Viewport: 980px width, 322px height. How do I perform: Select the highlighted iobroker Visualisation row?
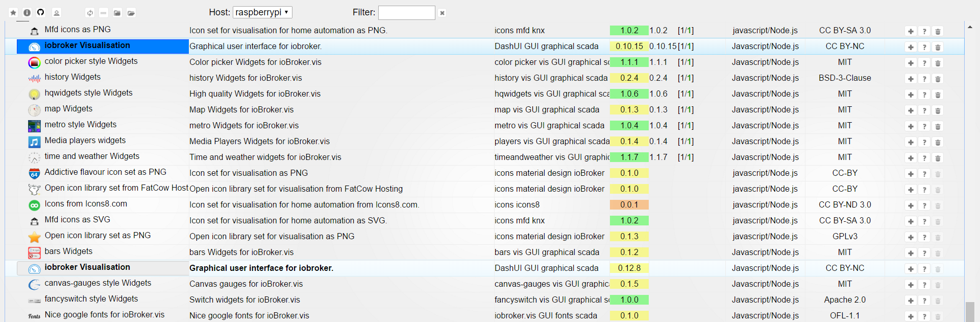pyautogui.click(x=102, y=46)
